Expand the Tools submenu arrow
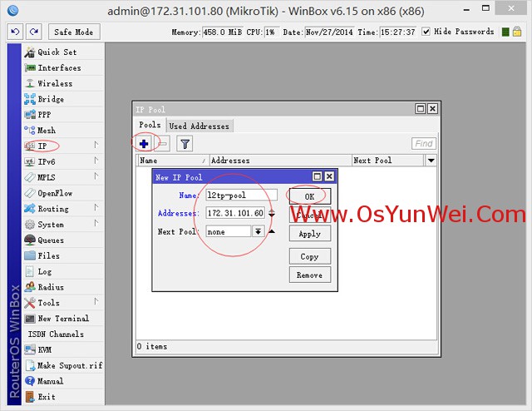Screen dimensions: 532x411 click(96, 301)
